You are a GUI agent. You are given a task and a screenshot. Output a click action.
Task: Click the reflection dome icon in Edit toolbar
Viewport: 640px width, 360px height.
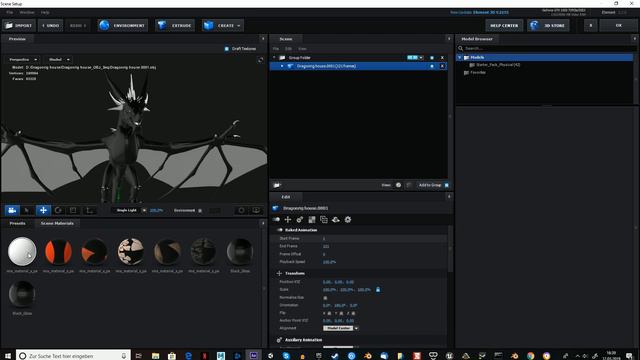336,220
